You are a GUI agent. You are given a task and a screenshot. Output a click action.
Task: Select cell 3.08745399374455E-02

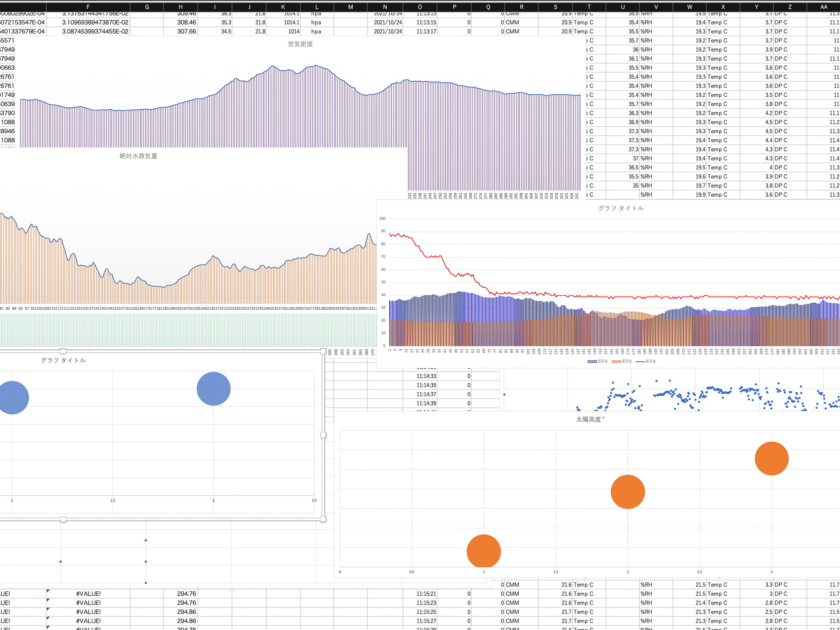[88, 31]
